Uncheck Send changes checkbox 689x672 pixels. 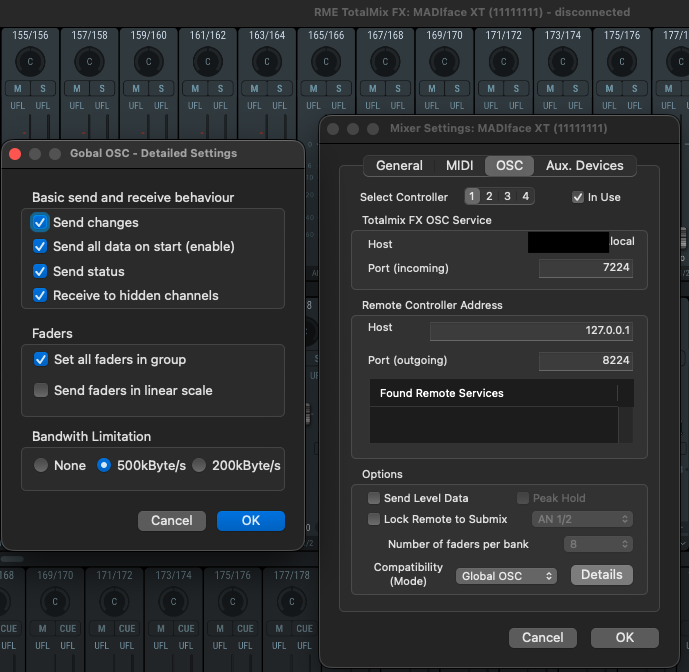[40, 222]
